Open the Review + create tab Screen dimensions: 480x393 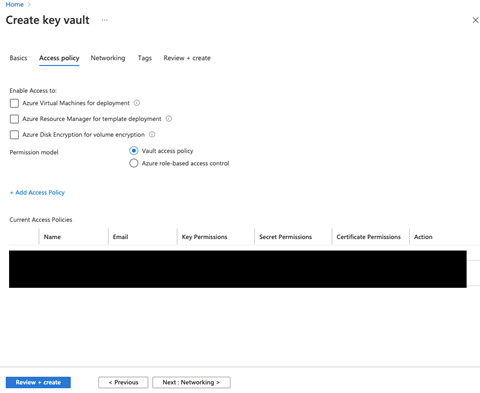[x=187, y=58]
